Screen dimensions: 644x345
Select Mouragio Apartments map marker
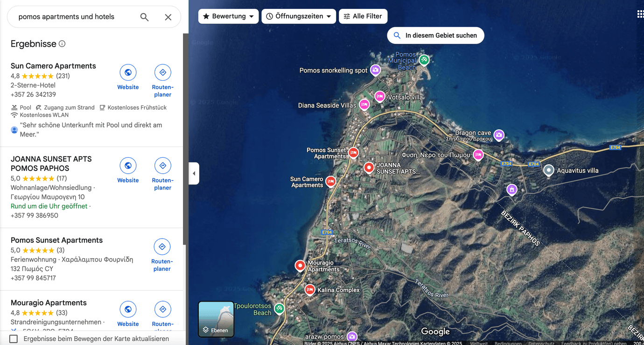tap(300, 266)
